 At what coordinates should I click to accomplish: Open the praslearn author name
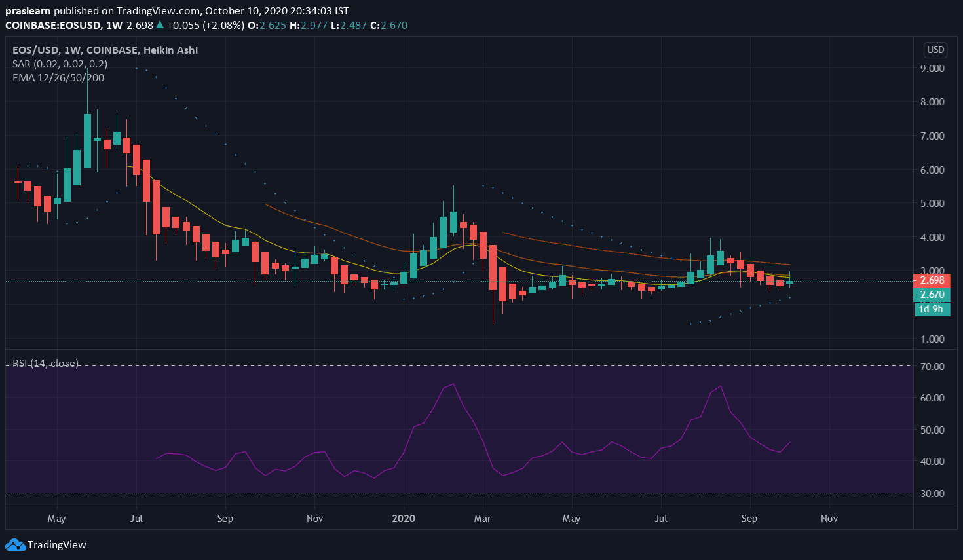click(28, 11)
